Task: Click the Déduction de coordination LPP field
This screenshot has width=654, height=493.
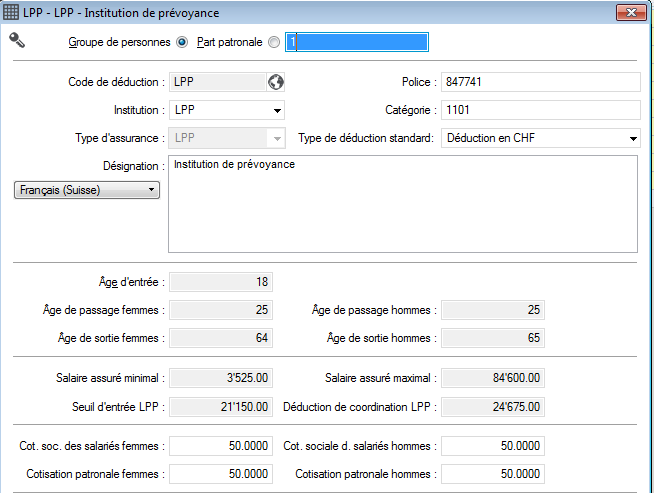Action: 493,407
